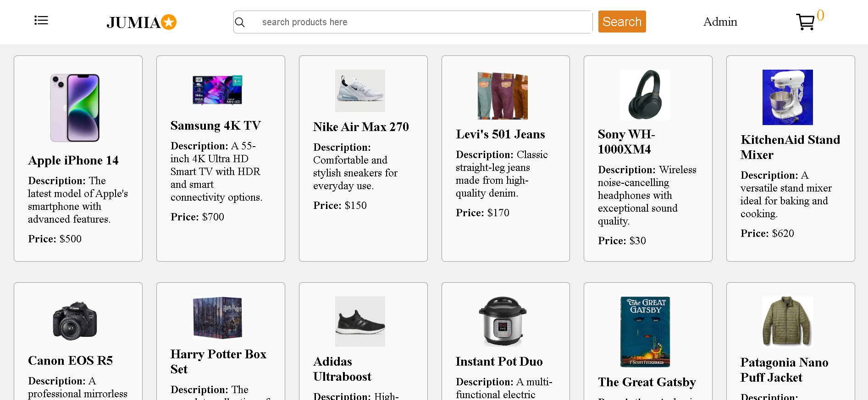
Task: Select the Adidas Ultraboost shoe image
Action: tap(360, 321)
